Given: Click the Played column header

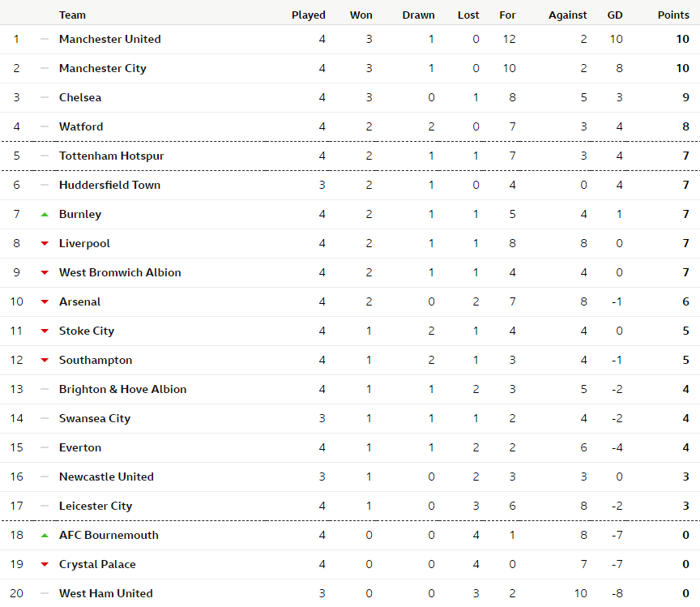Looking at the screenshot, I should [308, 15].
